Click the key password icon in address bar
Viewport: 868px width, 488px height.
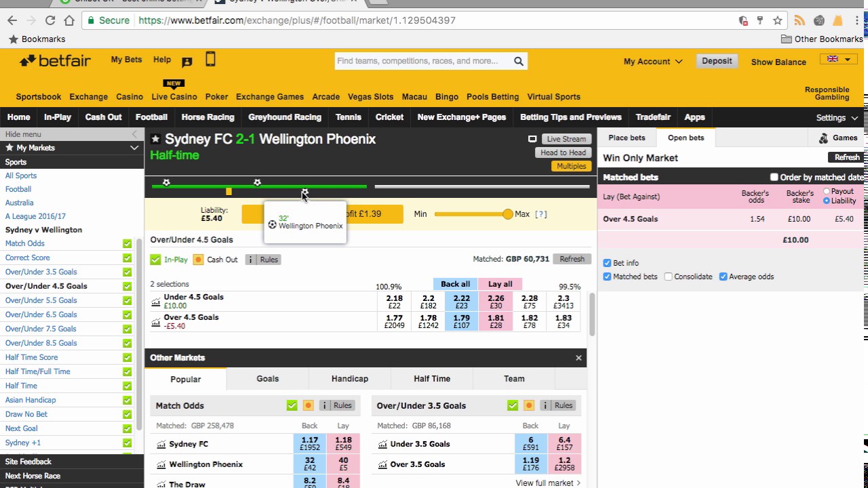pos(760,20)
